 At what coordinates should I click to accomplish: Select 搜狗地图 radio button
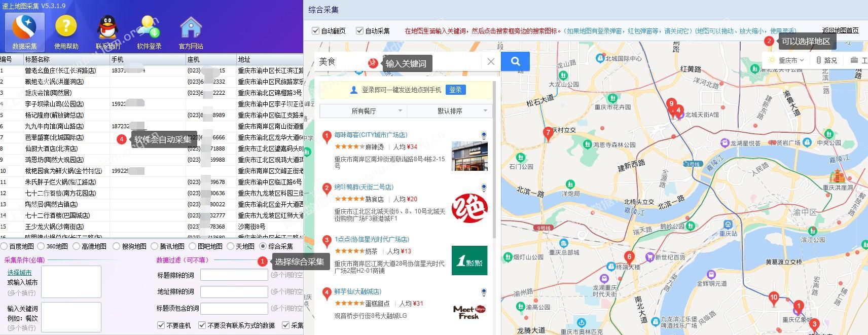(116, 246)
